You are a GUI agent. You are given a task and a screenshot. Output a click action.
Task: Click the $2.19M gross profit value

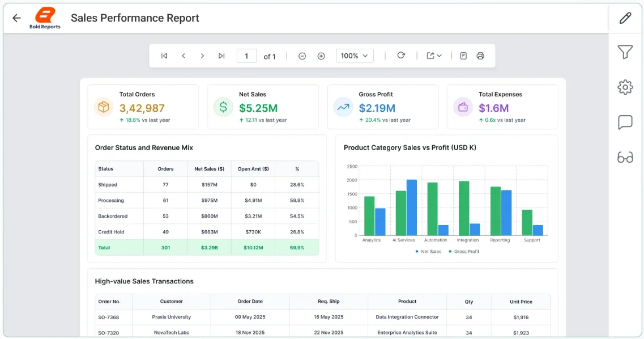377,108
